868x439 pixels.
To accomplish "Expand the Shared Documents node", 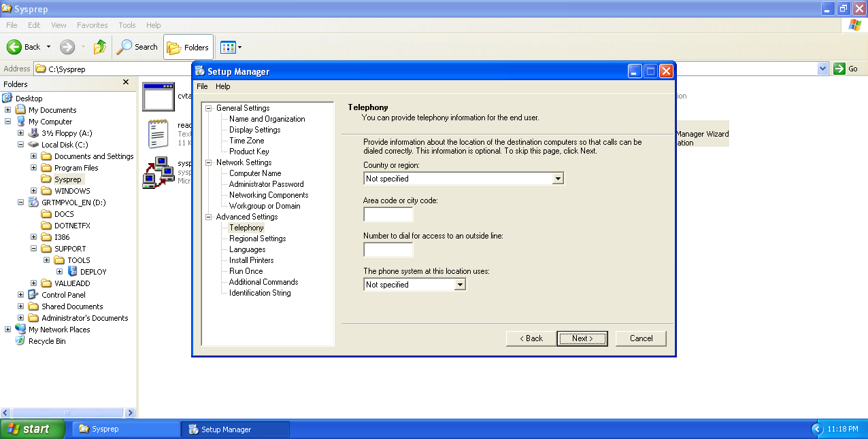I will (21, 306).
